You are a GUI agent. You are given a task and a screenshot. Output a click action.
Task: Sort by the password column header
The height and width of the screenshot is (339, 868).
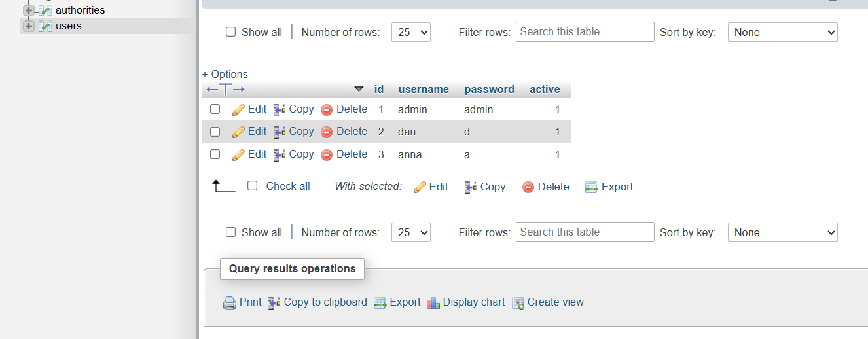pos(489,90)
